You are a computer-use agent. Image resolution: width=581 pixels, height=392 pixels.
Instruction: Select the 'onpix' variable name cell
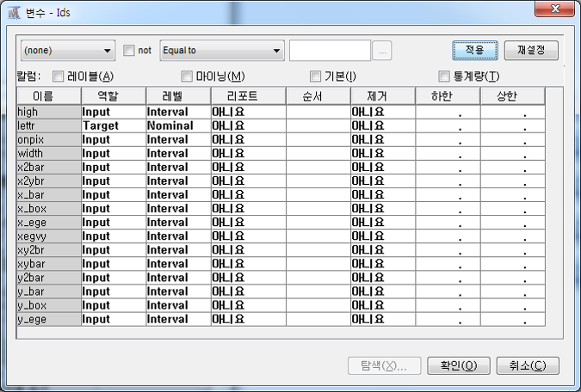[49, 139]
